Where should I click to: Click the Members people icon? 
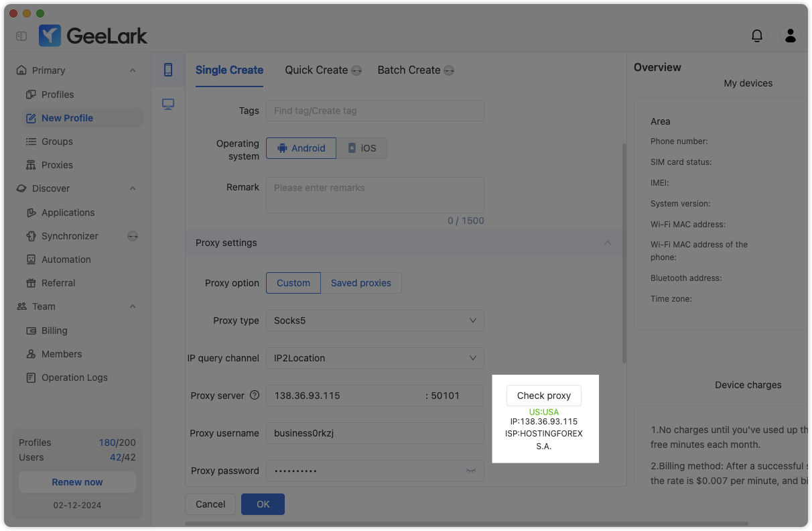click(31, 354)
